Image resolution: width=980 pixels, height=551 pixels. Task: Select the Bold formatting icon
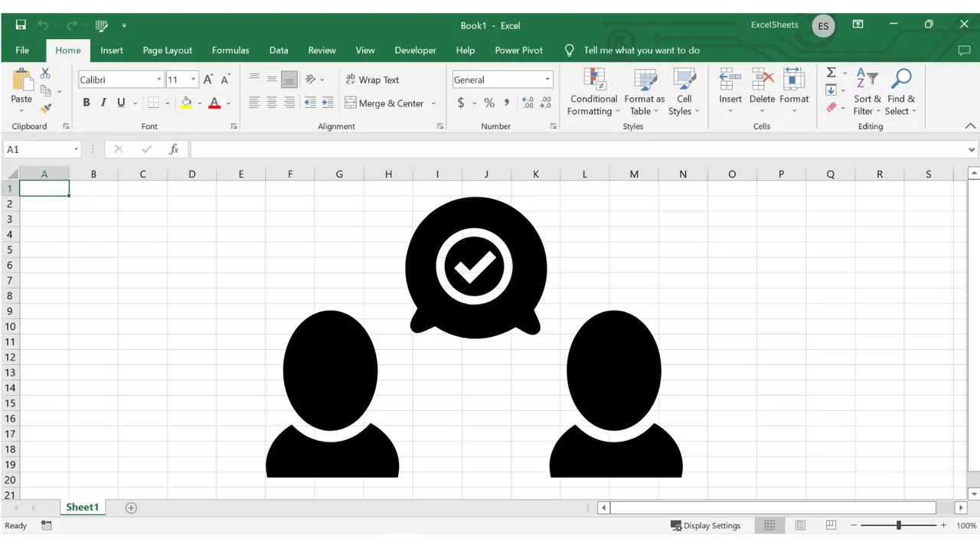87,102
